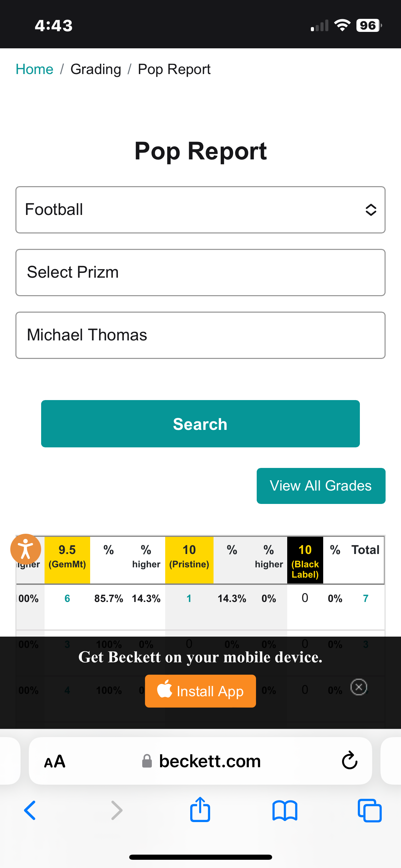Click View All Grades button
The image size is (401, 868).
(x=321, y=486)
